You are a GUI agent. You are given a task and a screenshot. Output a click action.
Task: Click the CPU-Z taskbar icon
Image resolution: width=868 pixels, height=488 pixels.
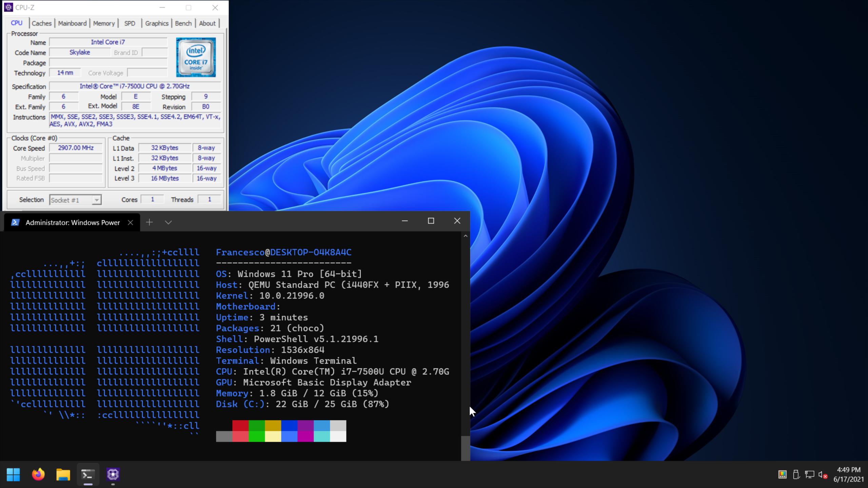[x=113, y=474]
